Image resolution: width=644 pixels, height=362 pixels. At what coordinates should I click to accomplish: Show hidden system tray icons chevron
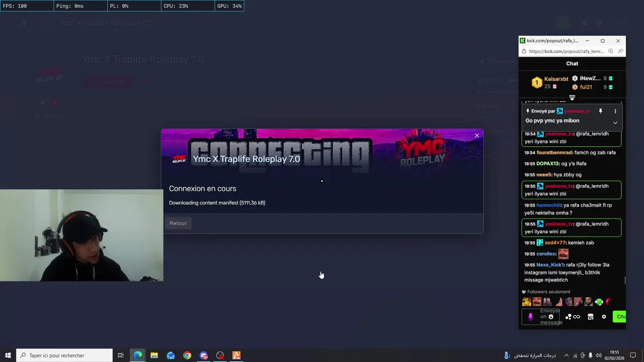[x=567, y=355]
